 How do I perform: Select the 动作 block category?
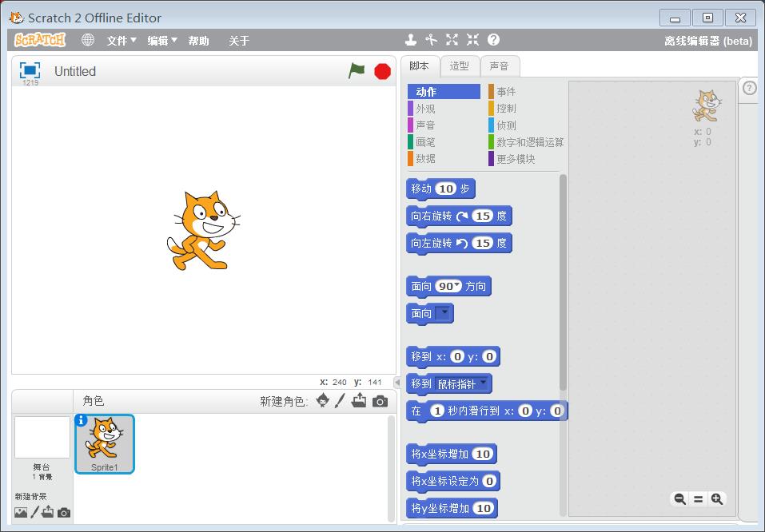pos(444,92)
